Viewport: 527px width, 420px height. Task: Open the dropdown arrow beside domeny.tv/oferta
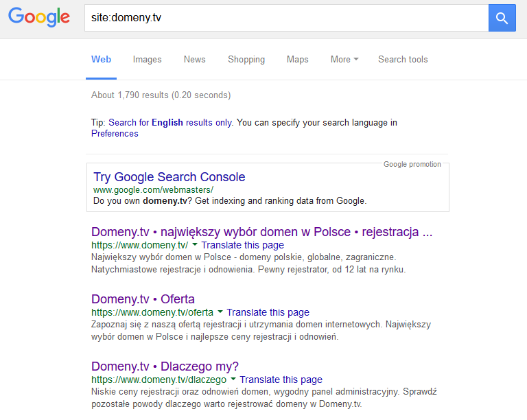(220, 312)
